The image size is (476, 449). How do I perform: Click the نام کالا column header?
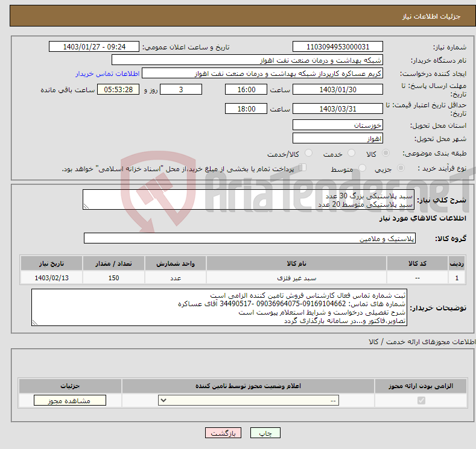[x=296, y=263]
